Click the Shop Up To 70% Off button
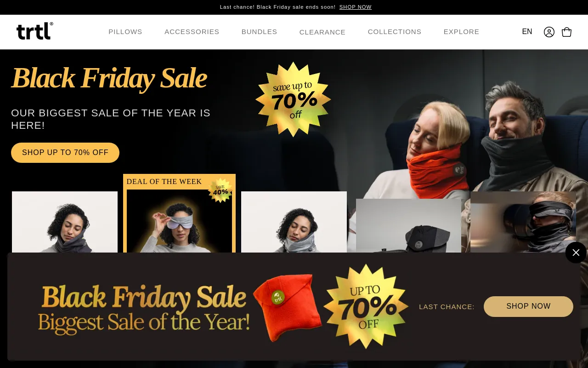588x368 pixels. pyautogui.click(x=65, y=153)
